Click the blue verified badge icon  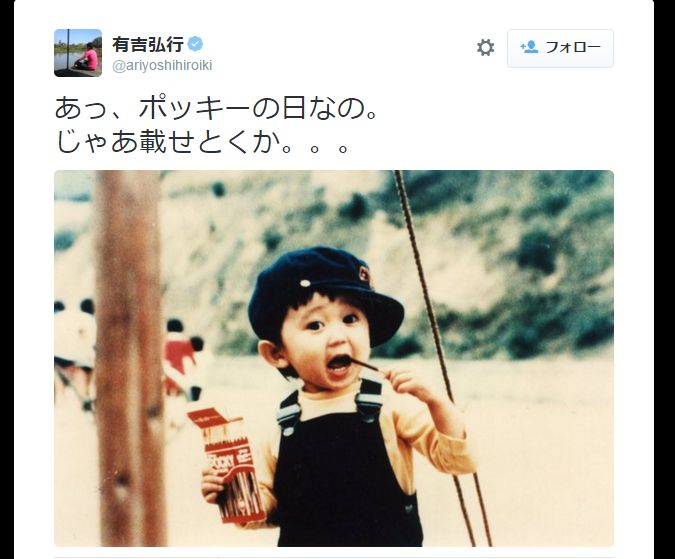coord(196,44)
